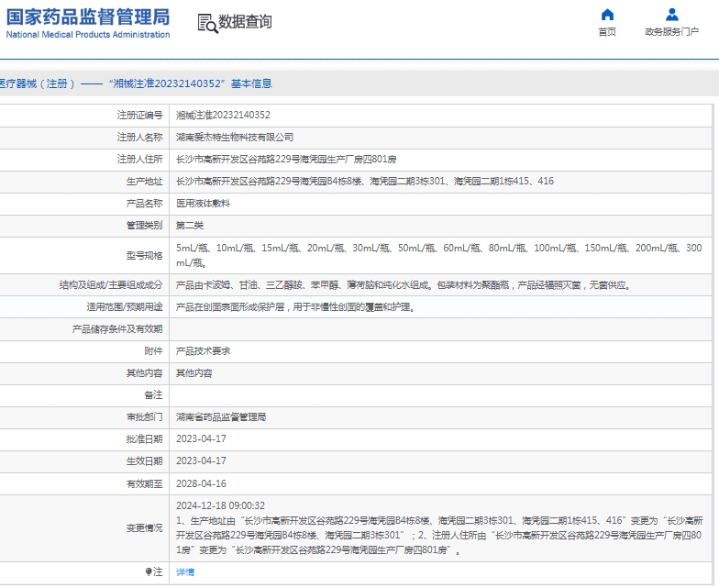
Task: Click the approval date value next to 批准日期
Action: pos(202,438)
